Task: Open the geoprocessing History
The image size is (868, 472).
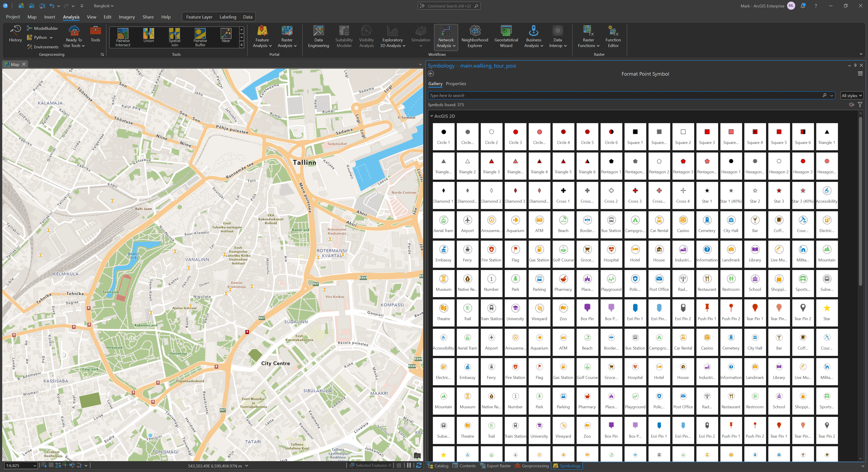Action: pyautogui.click(x=15, y=34)
